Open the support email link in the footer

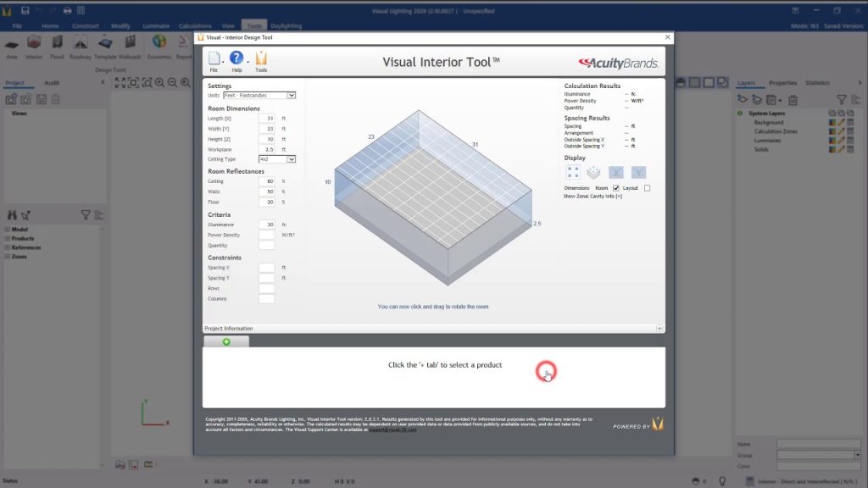[x=393, y=430]
